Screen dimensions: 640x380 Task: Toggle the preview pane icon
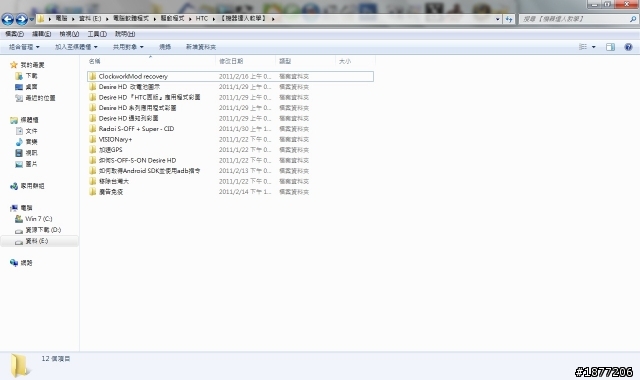point(611,47)
